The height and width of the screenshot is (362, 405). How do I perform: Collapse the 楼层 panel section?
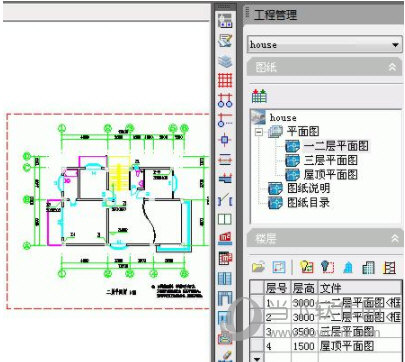(395, 238)
